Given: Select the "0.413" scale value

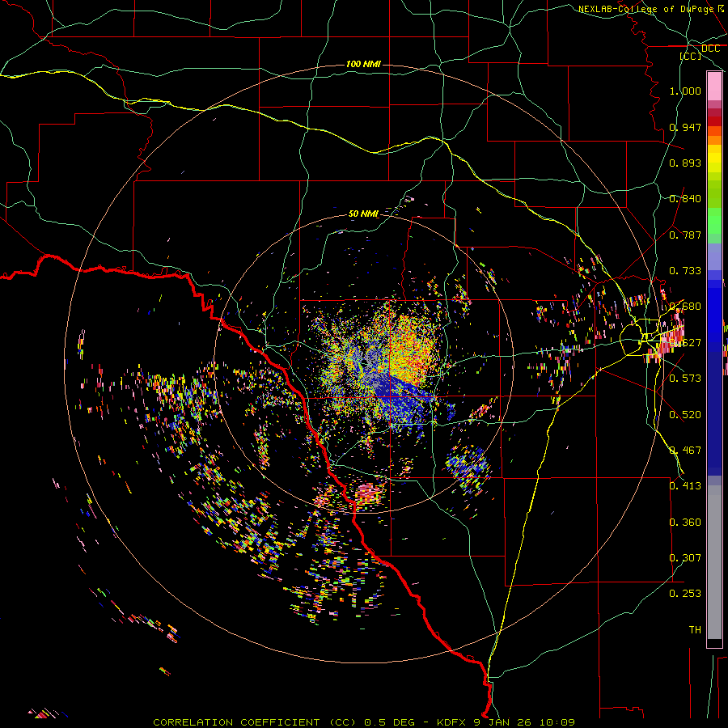Looking at the screenshot, I should point(685,486).
